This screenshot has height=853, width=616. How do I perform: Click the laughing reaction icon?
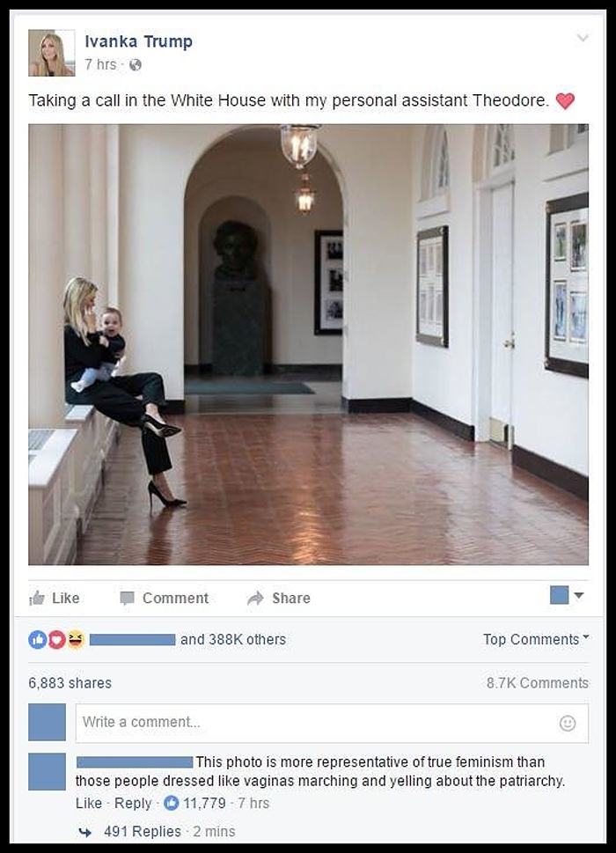pyautogui.click(x=75, y=640)
